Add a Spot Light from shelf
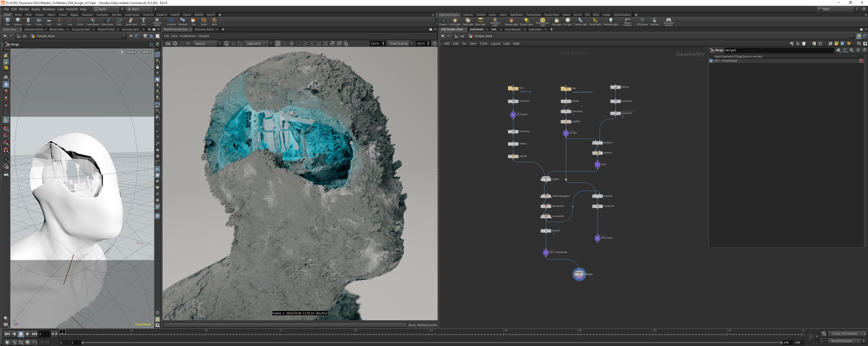 point(468,21)
